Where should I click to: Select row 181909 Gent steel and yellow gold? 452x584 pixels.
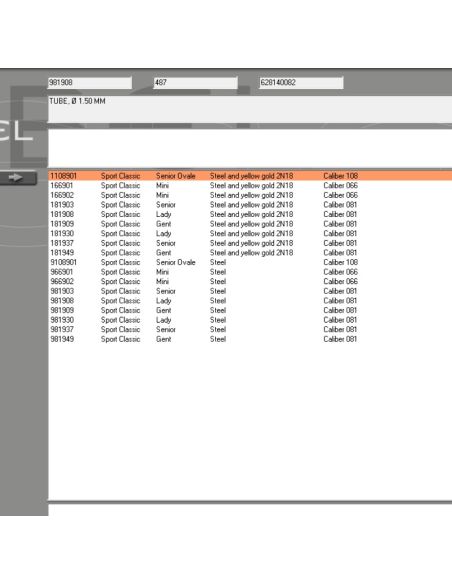(x=250, y=224)
